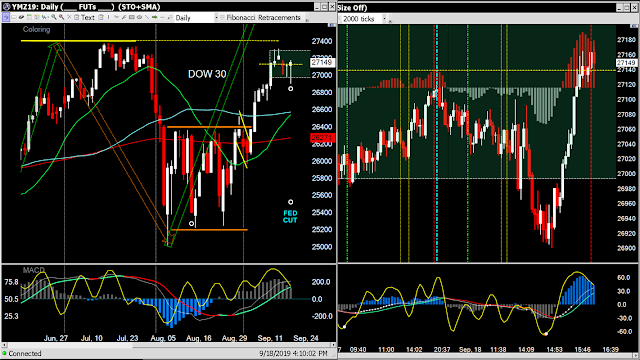
Task: Click the 60.0 MACD scale value right pane
Action: click(624, 278)
